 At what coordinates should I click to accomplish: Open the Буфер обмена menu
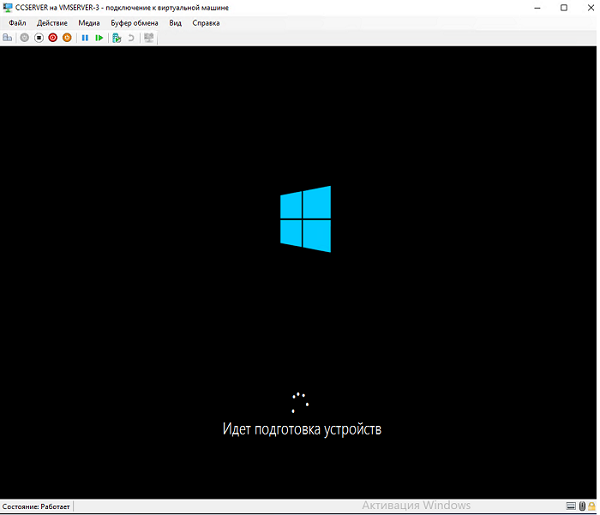click(x=134, y=23)
